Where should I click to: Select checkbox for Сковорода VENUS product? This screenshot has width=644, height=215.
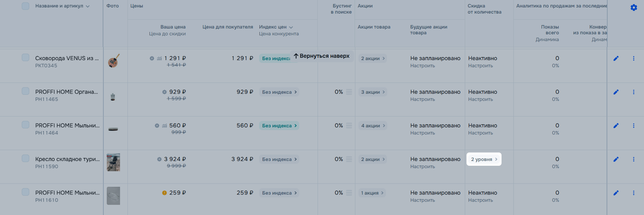pos(26,57)
